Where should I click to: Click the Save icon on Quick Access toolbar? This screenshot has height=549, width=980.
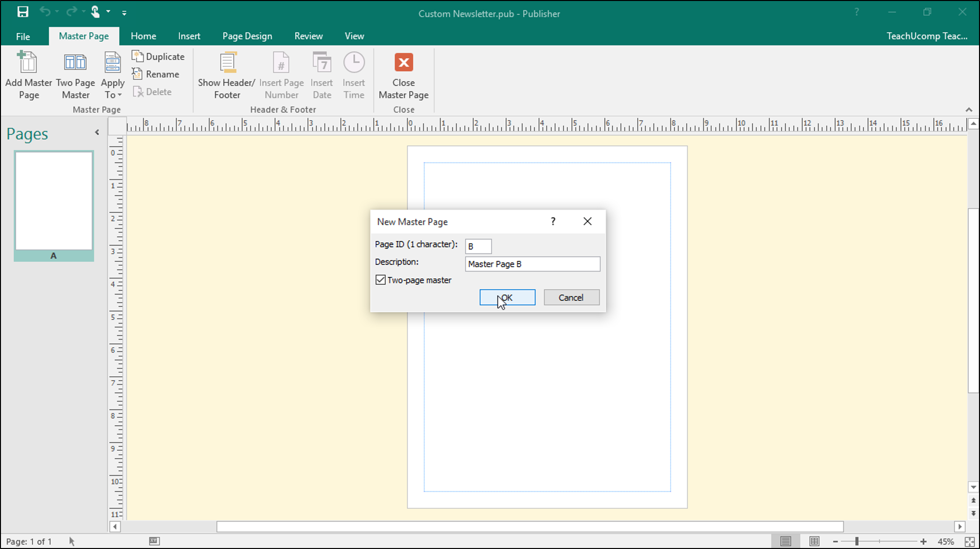[23, 12]
